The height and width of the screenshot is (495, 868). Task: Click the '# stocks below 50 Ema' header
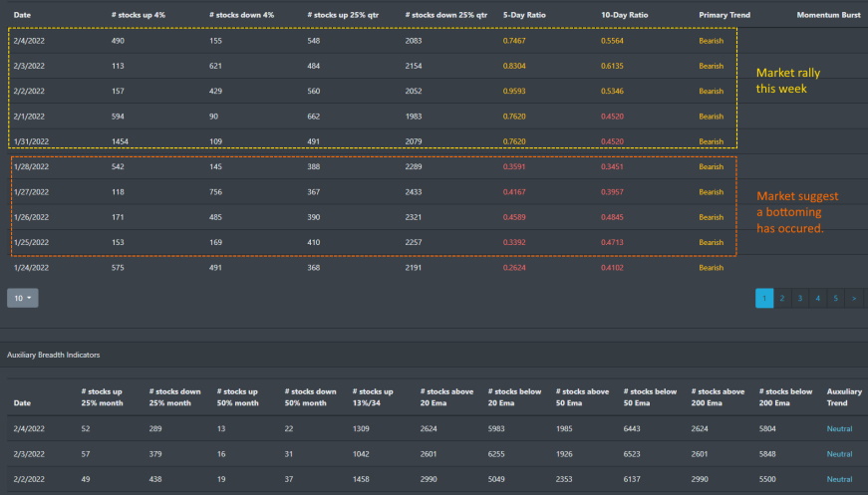tap(650, 397)
